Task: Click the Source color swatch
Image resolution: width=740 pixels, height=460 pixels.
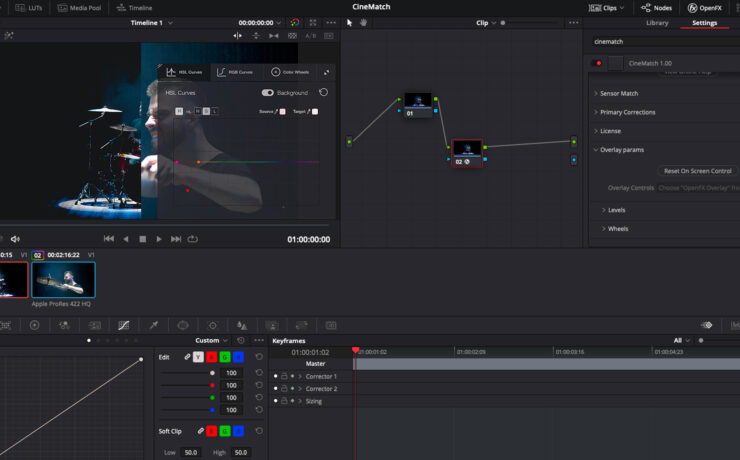Action: click(282, 112)
